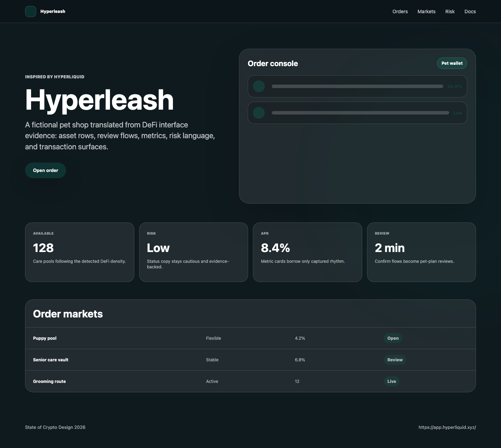Click the 12 value in Grooming route row
Image resolution: width=501 pixels, height=448 pixels.
click(297, 382)
